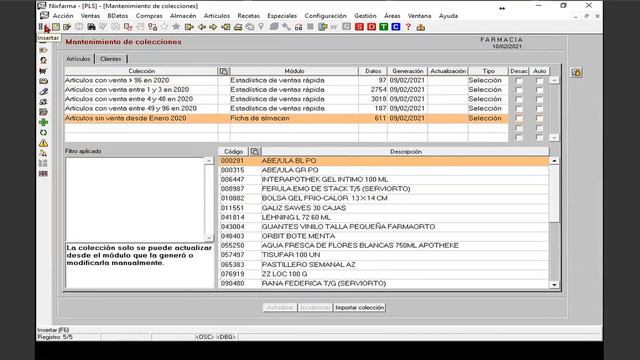Click the Insertar toolbar icon

(42, 27)
